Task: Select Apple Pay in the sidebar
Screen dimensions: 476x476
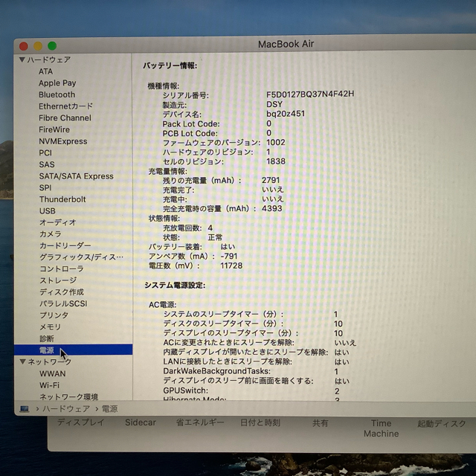Action: click(57, 83)
